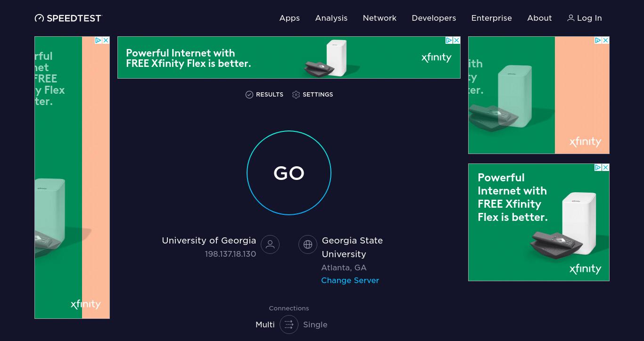Click the globe server icon
This screenshot has height=341, width=644.
tap(308, 244)
